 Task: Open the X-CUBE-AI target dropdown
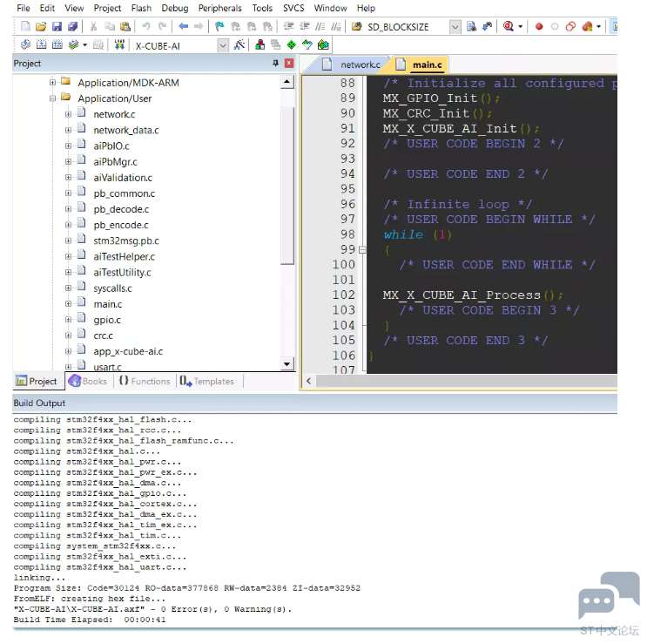tap(223, 45)
